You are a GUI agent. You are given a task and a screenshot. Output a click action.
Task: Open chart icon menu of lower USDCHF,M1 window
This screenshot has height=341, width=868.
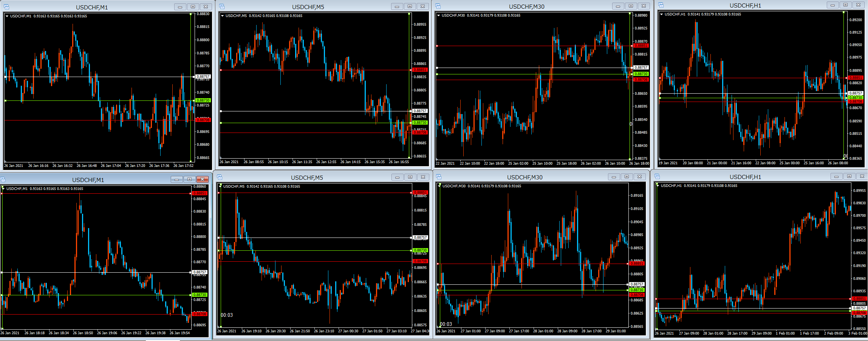(x=3, y=179)
